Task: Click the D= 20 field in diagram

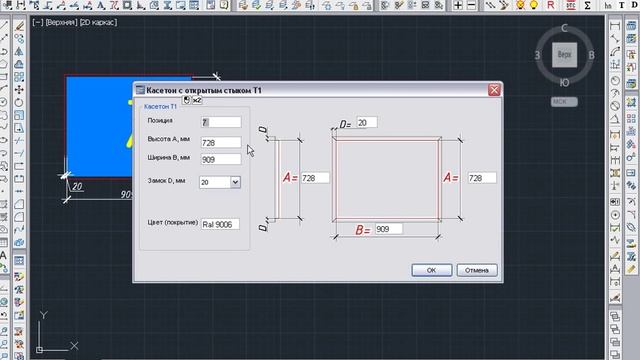Action: tap(367, 122)
